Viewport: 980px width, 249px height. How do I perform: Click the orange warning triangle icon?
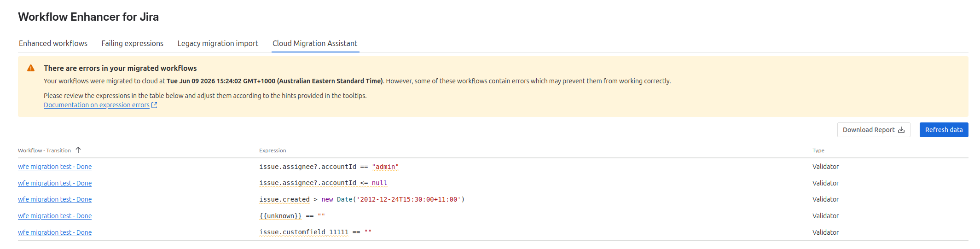31,68
